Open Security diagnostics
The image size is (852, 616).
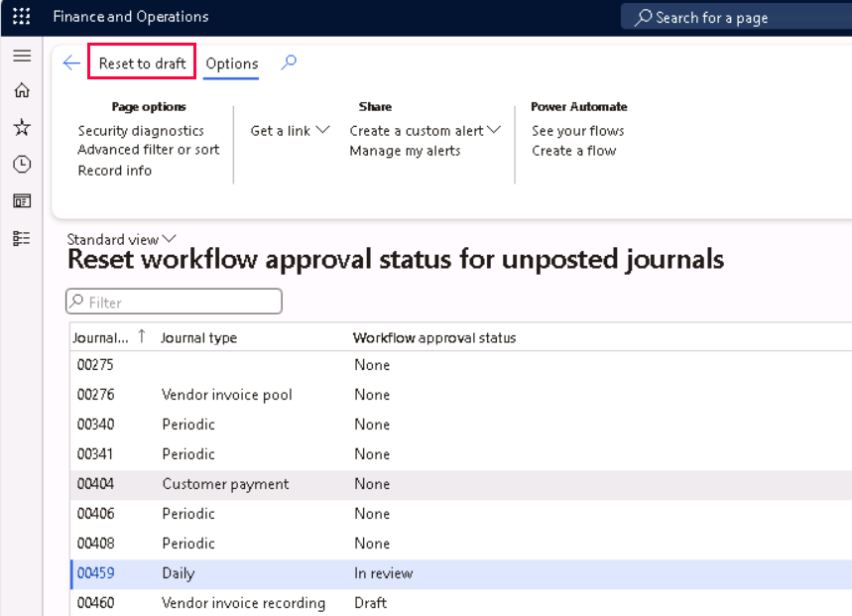pyautogui.click(x=141, y=131)
